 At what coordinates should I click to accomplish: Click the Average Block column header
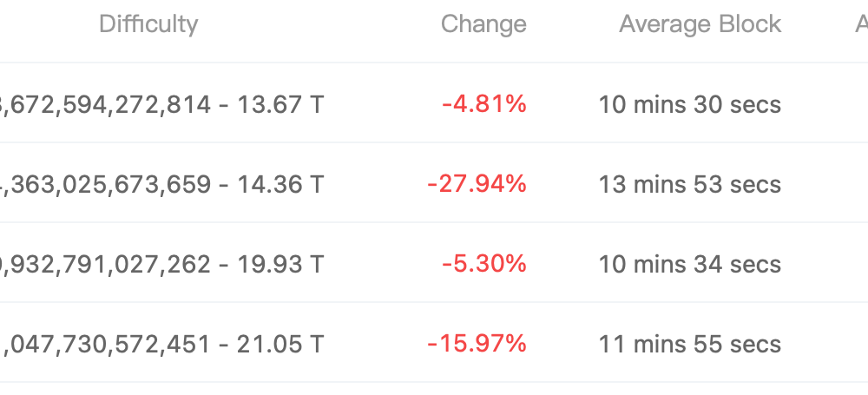[700, 24]
